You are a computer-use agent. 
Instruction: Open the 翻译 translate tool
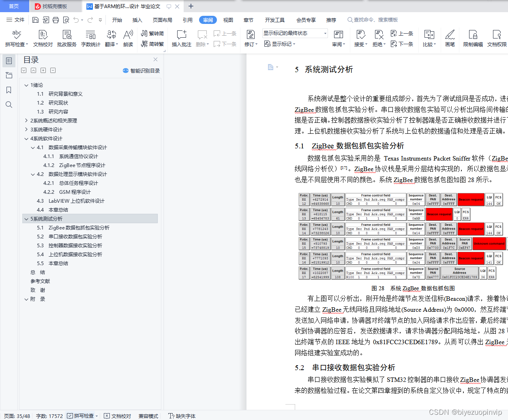point(111,38)
